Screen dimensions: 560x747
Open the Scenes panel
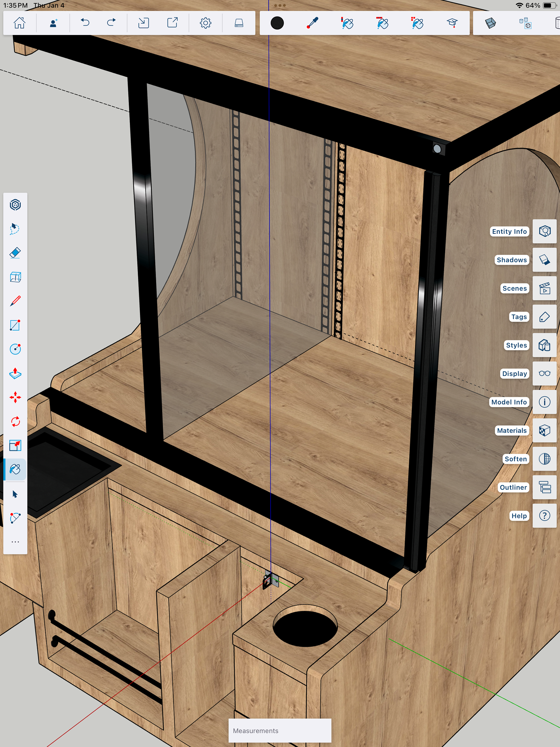[544, 288]
